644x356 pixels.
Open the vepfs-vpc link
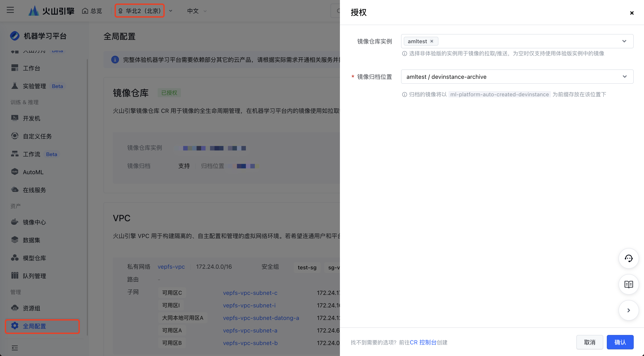pos(171,266)
